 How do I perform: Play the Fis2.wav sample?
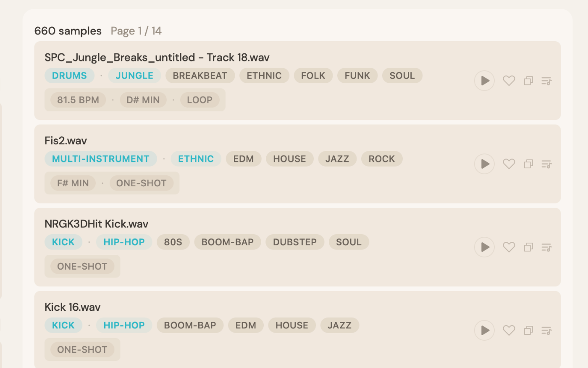[485, 164]
